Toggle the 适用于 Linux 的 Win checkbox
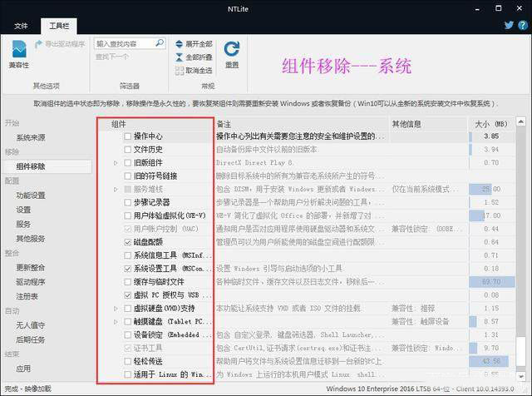The image size is (532, 396). tap(127, 374)
